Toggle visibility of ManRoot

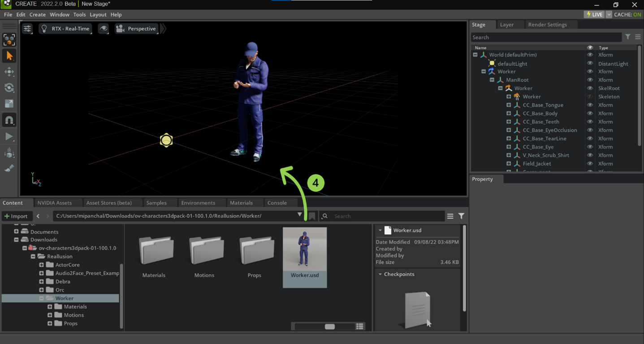(590, 80)
